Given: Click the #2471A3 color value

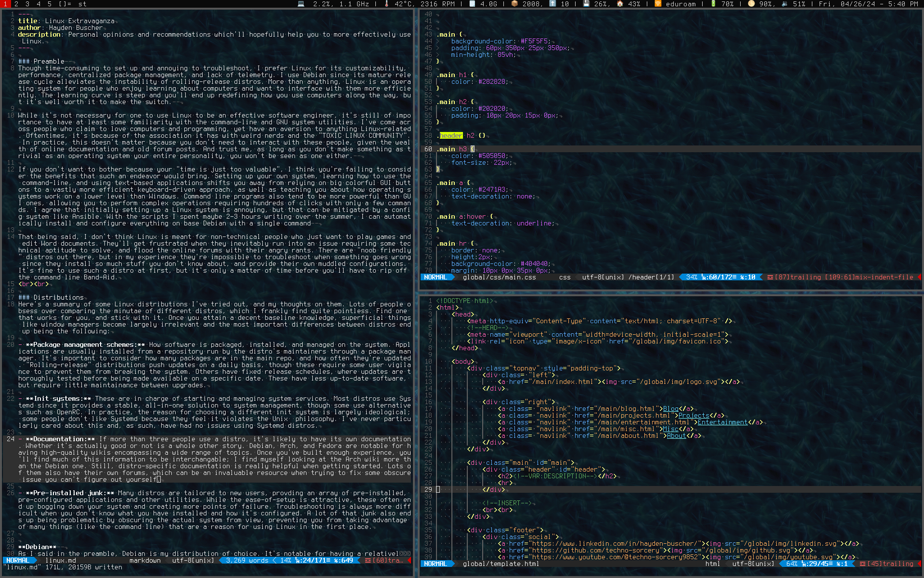Looking at the screenshot, I should [x=492, y=189].
